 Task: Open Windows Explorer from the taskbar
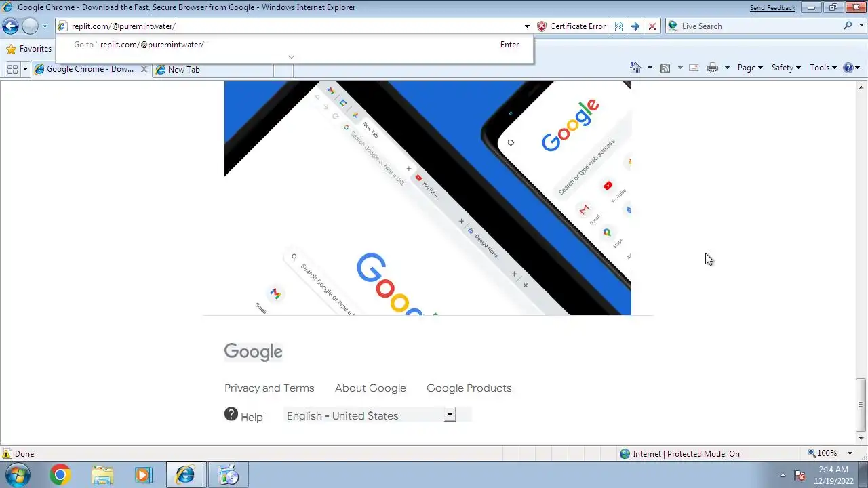pyautogui.click(x=102, y=475)
